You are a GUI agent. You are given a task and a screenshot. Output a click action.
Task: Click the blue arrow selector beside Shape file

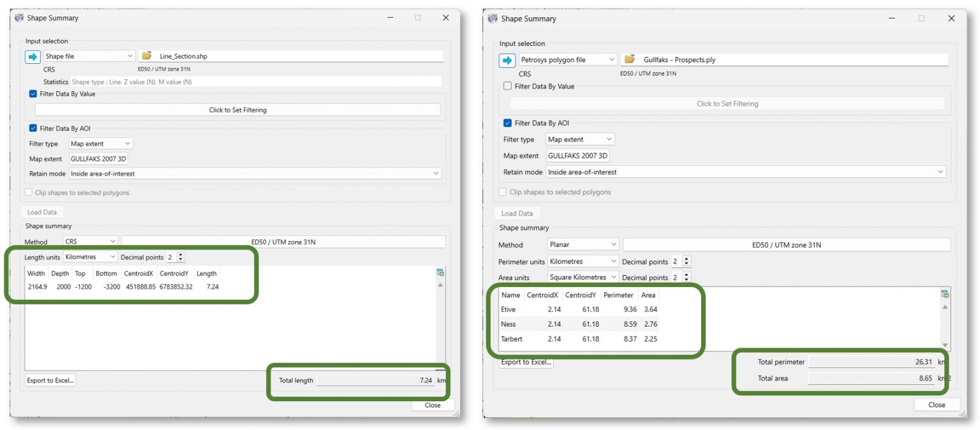33,56
